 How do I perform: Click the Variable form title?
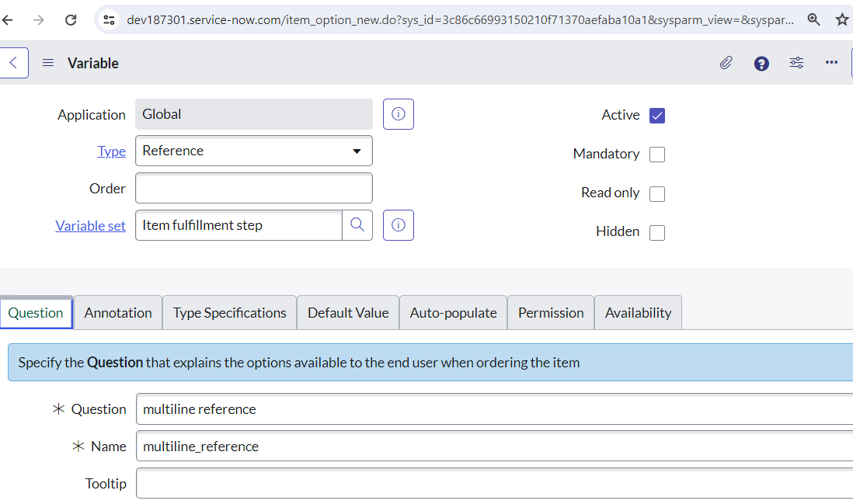tap(93, 63)
